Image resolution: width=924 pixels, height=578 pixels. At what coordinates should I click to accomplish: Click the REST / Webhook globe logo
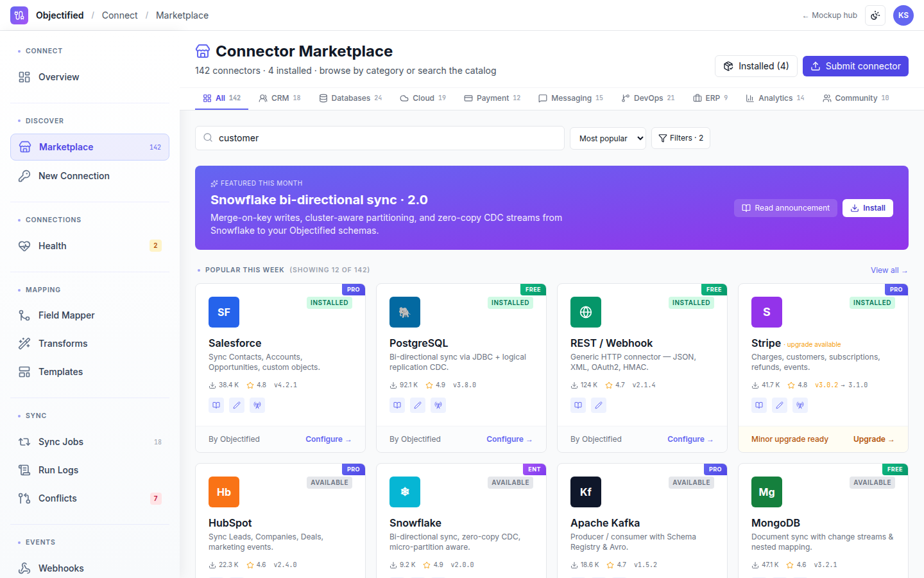[586, 312]
